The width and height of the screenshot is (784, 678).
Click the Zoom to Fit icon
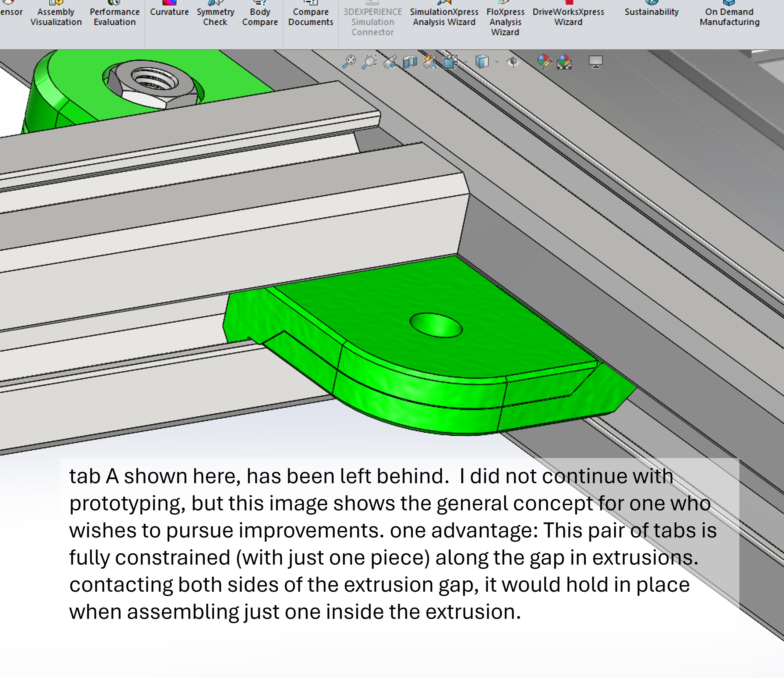point(349,61)
